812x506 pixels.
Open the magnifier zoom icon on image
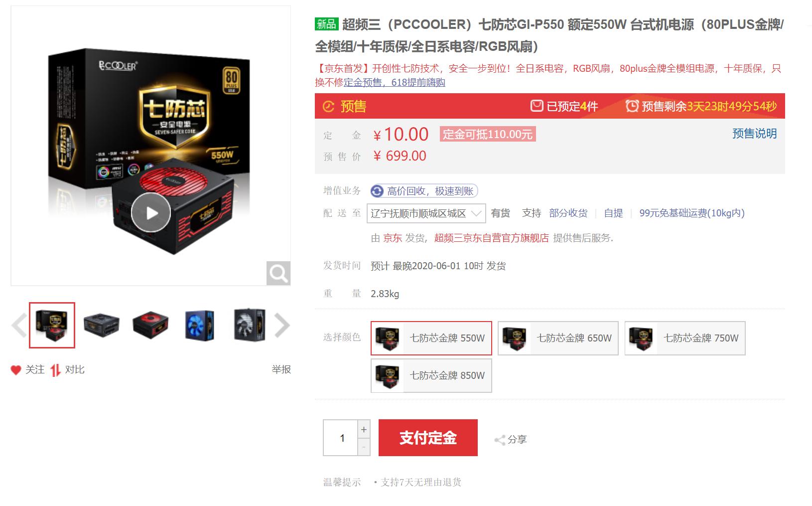pyautogui.click(x=278, y=273)
